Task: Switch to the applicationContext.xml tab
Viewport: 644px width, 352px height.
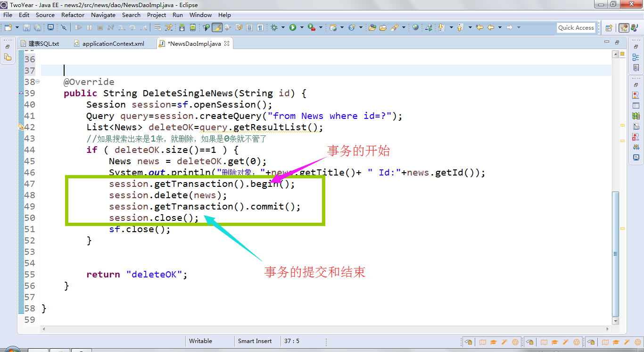Action: pos(109,43)
